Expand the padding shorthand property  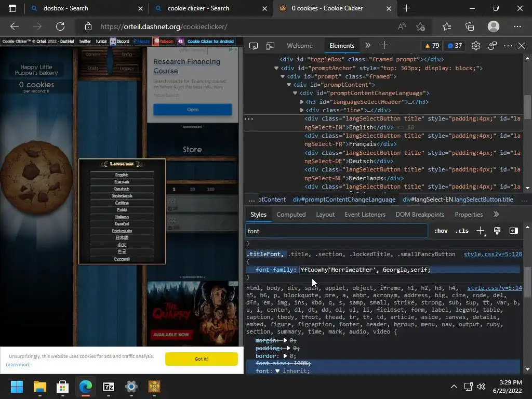(x=288, y=348)
